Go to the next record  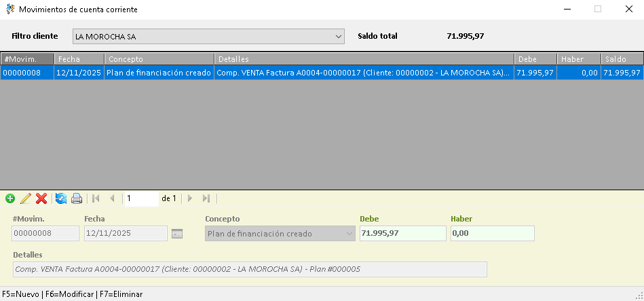pos(190,198)
